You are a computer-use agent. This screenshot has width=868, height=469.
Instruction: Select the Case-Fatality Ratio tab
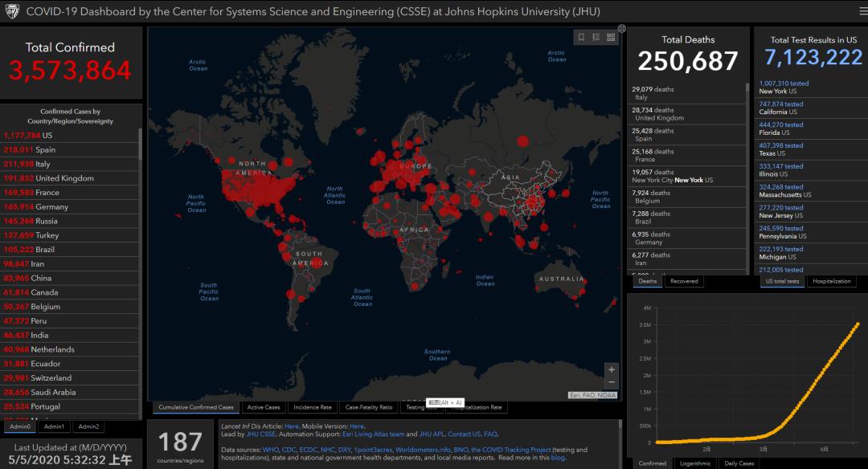click(368, 407)
